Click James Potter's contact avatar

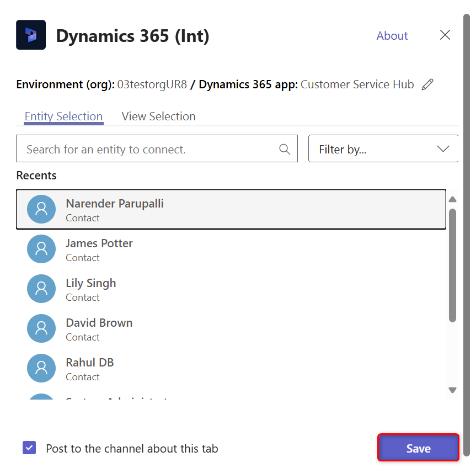[x=41, y=249]
